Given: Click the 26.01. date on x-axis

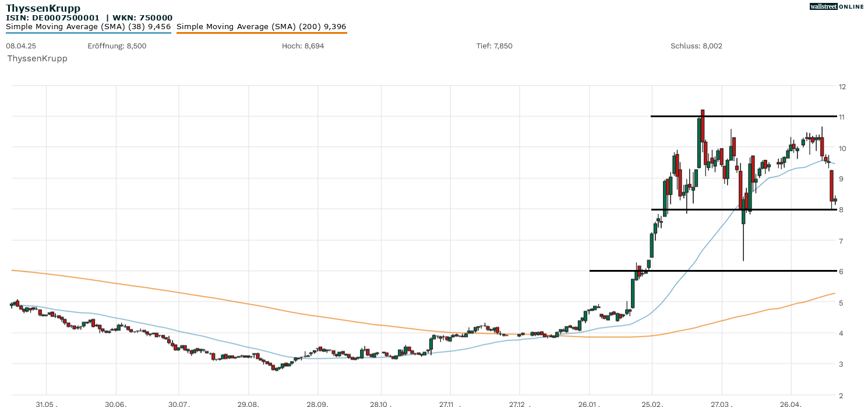Looking at the screenshot, I should (x=590, y=404).
